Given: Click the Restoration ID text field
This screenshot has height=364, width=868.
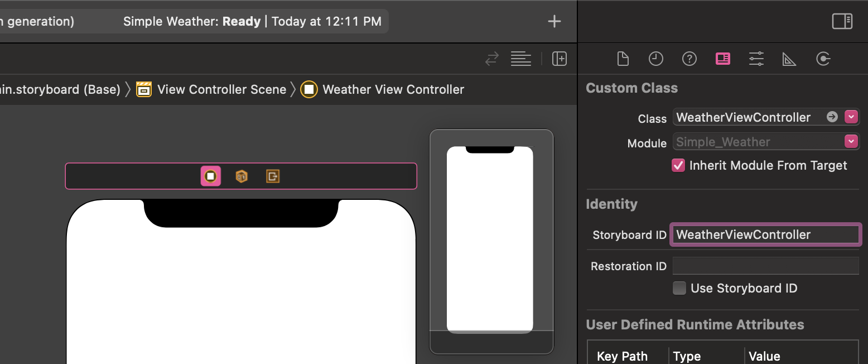Looking at the screenshot, I should (766, 266).
